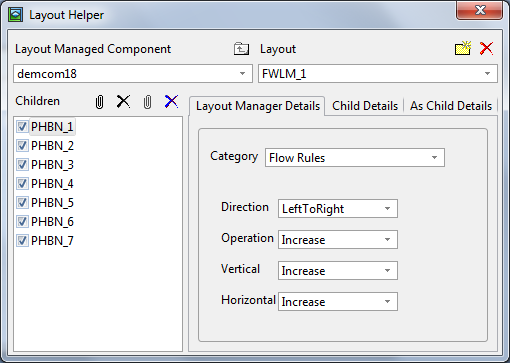Image resolution: width=510 pixels, height=363 pixels.
Task: Click the black X detach child icon
Action: point(123,101)
